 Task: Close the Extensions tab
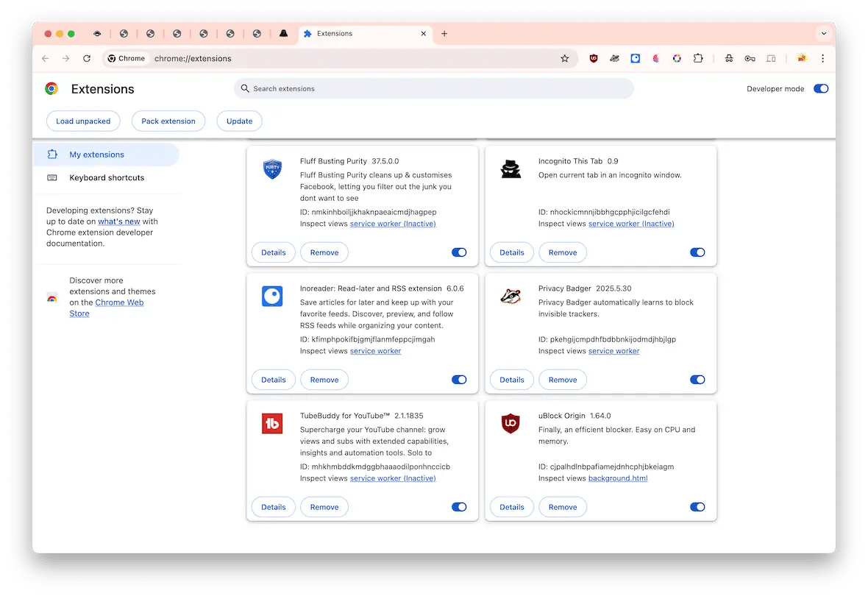tap(424, 34)
